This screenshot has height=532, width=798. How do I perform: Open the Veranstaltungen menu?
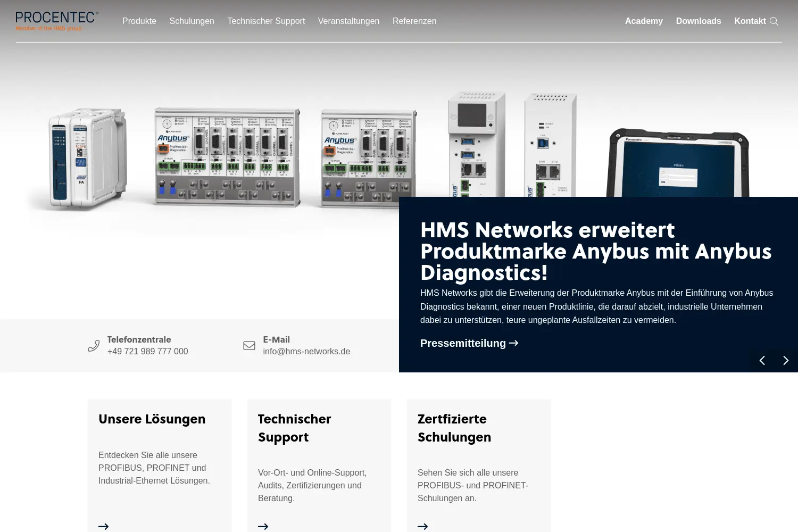point(348,21)
